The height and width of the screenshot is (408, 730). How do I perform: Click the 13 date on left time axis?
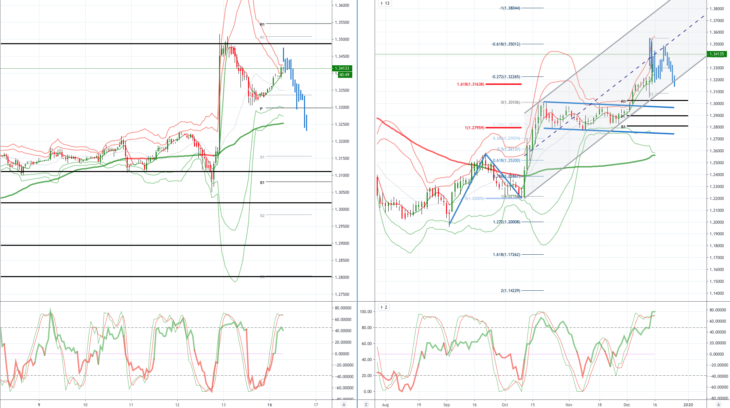pyautogui.click(x=223, y=405)
